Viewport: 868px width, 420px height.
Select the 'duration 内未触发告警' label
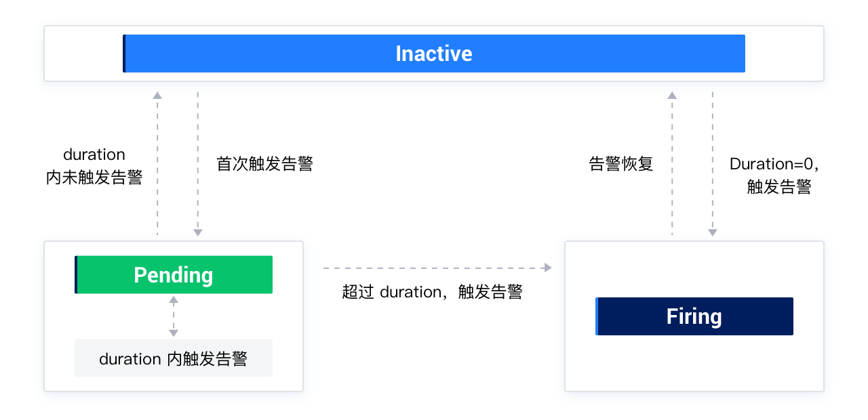coord(94,167)
